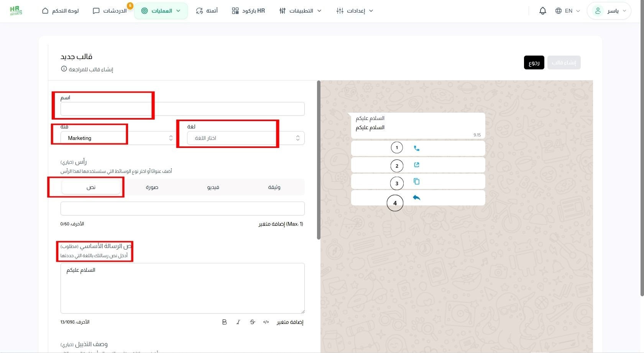Viewport: 644px width, 353px height.
Task: Apply strikethrough formatting to message
Action: pyautogui.click(x=252, y=322)
